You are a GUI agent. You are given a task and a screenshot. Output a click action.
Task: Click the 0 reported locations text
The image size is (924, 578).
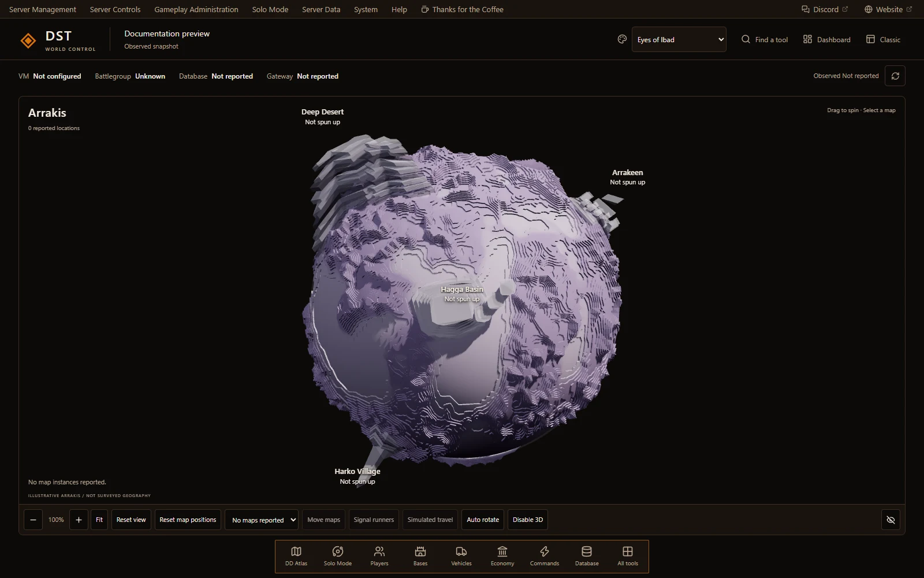tap(54, 128)
